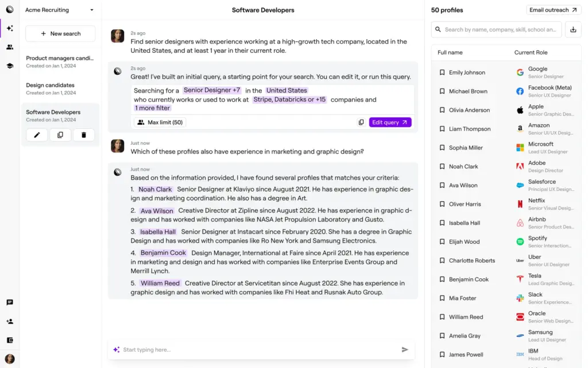
Task: Open Email outreach
Action: point(553,10)
